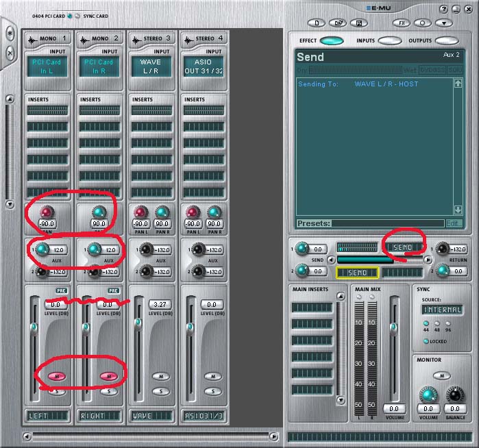Switch to the Inputs view
This screenshot has height=448, width=479.
[389, 40]
